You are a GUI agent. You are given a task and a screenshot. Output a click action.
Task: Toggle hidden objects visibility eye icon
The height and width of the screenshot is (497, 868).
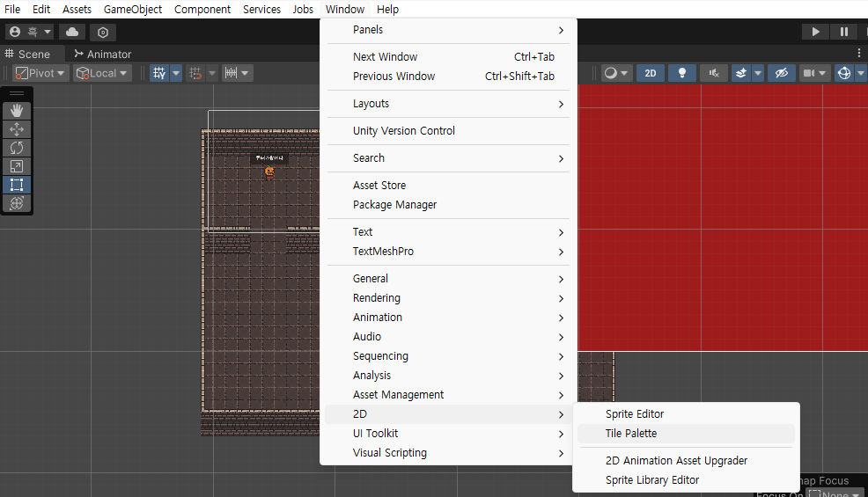pos(782,73)
